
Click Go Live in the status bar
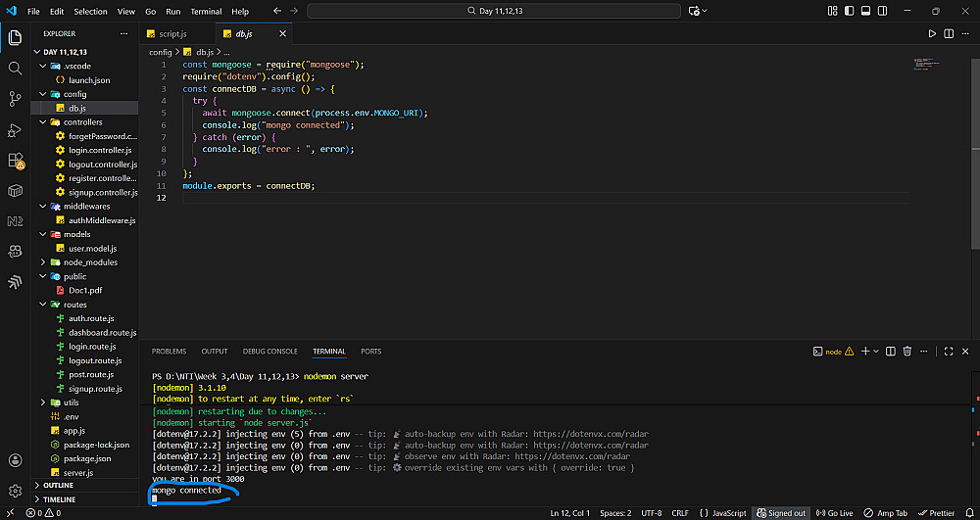(x=834, y=513)
